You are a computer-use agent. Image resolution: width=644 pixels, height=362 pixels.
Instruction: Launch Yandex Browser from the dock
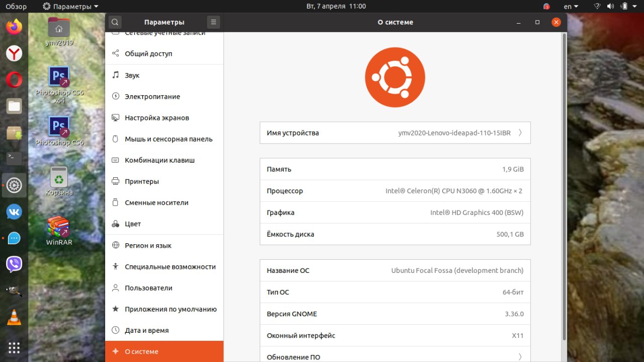14,53
